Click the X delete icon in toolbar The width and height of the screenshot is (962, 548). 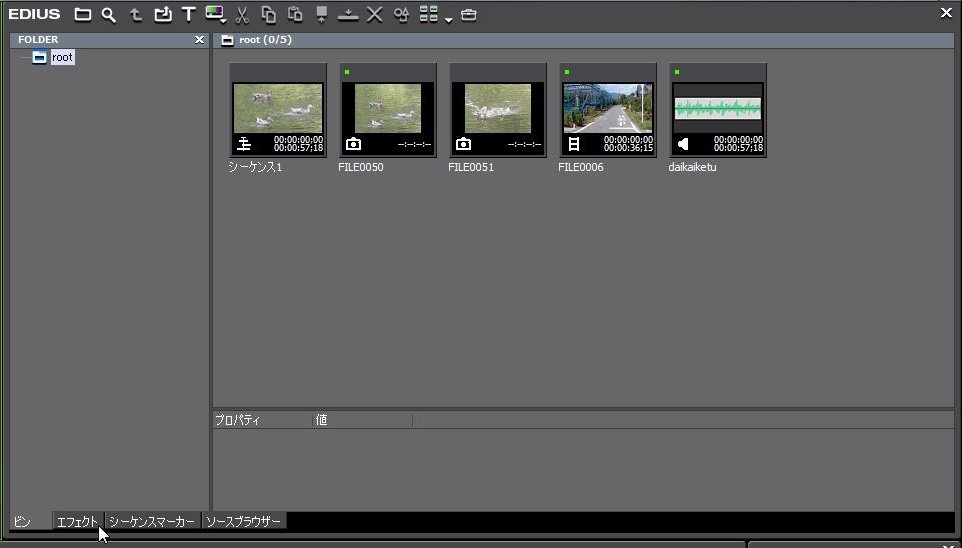[x=374, y=15]
